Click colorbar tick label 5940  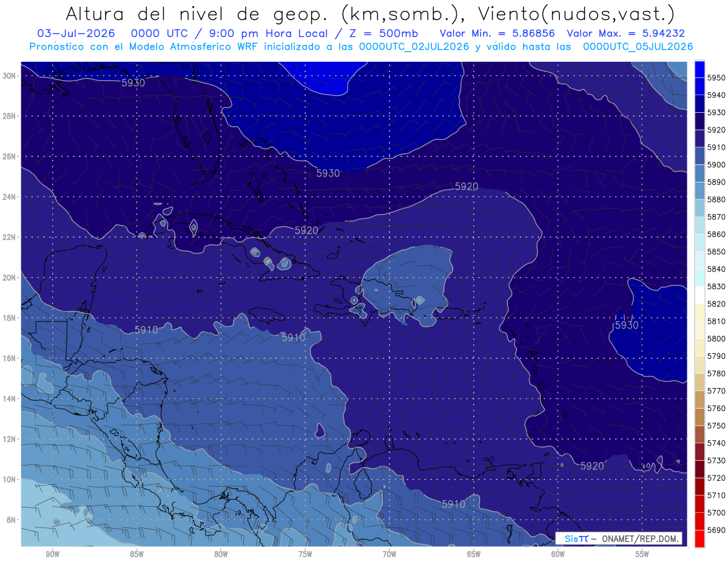[x=716, y=95]
